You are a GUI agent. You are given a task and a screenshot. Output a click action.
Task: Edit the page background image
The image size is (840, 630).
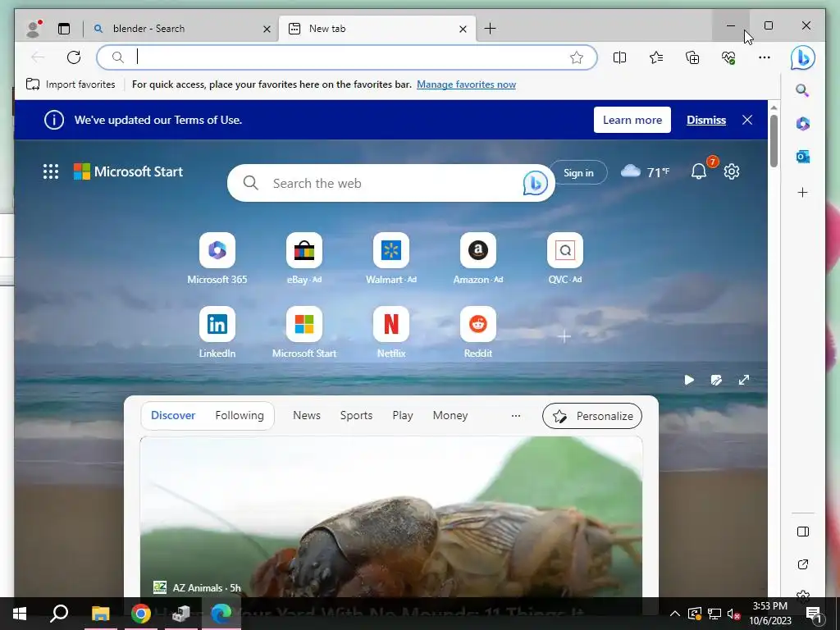coord(716,380)
